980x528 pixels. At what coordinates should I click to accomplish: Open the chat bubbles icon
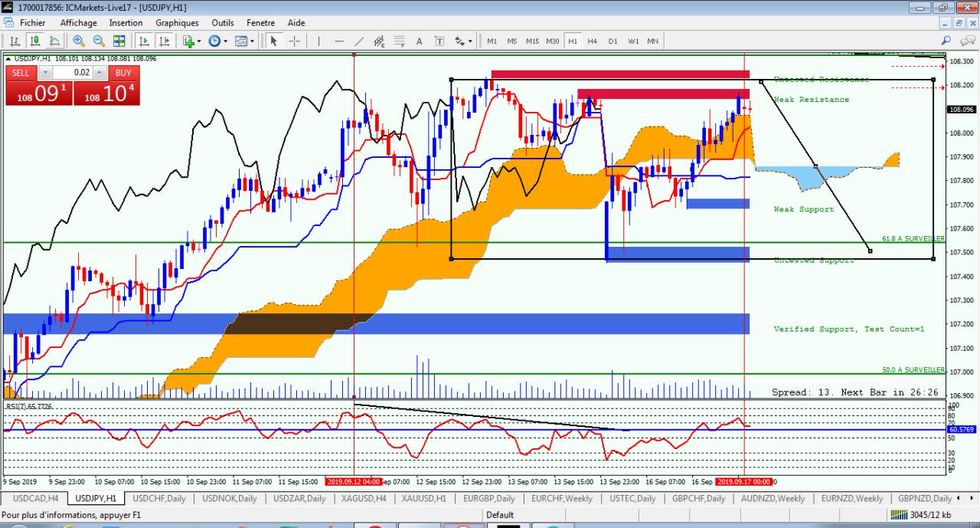point(966,41)
